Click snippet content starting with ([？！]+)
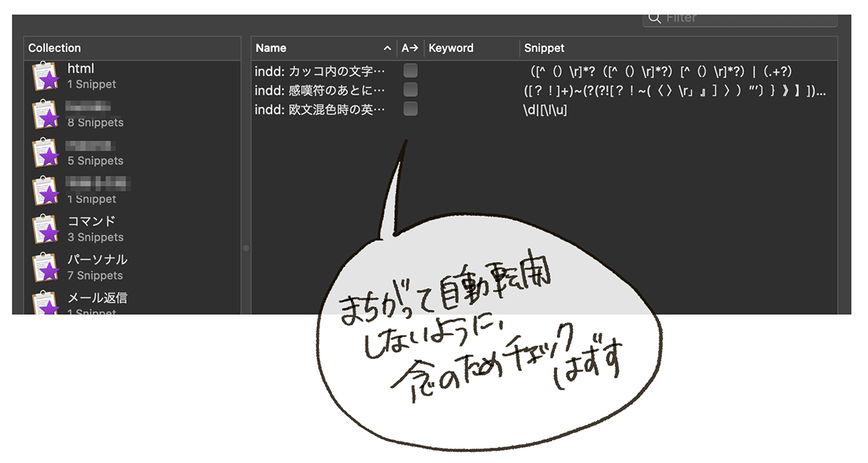868x463 pixels. [675, 90]
